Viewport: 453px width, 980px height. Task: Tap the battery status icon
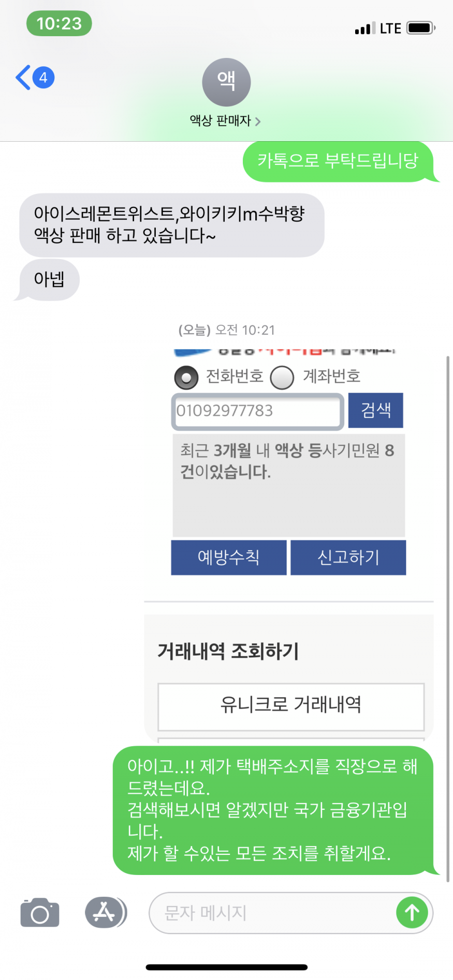pyautogui.click(x=420, y=28)
